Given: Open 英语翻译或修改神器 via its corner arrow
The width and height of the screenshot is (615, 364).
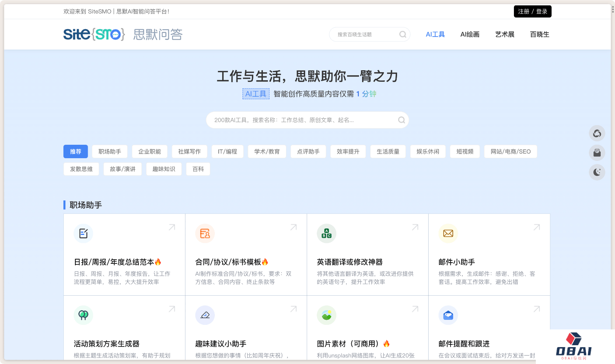Looking at the screenshot, I should (415, 227).
